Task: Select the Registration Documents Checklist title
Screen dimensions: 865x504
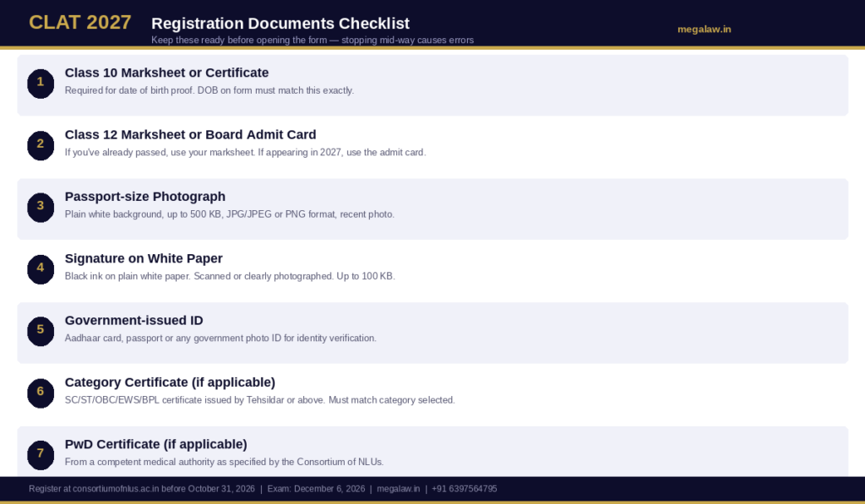Action: click(280, 24)
